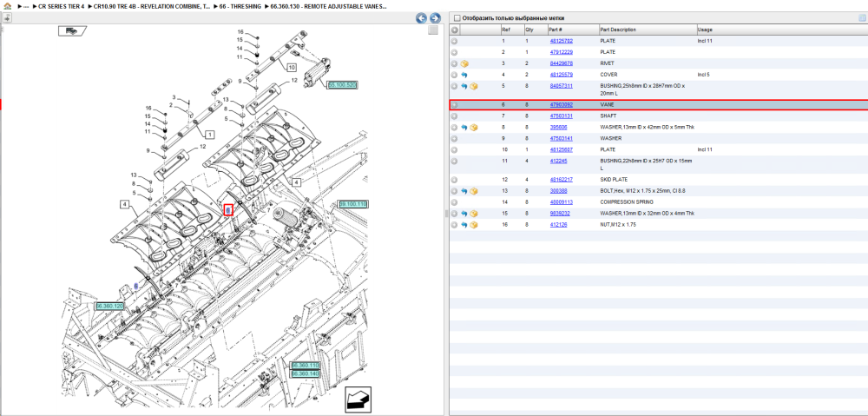The width and height of the screenshot is (868, 416).
Task: Open CR SERIES TIER 4 breadcrumb
Action: coord(61,6)
